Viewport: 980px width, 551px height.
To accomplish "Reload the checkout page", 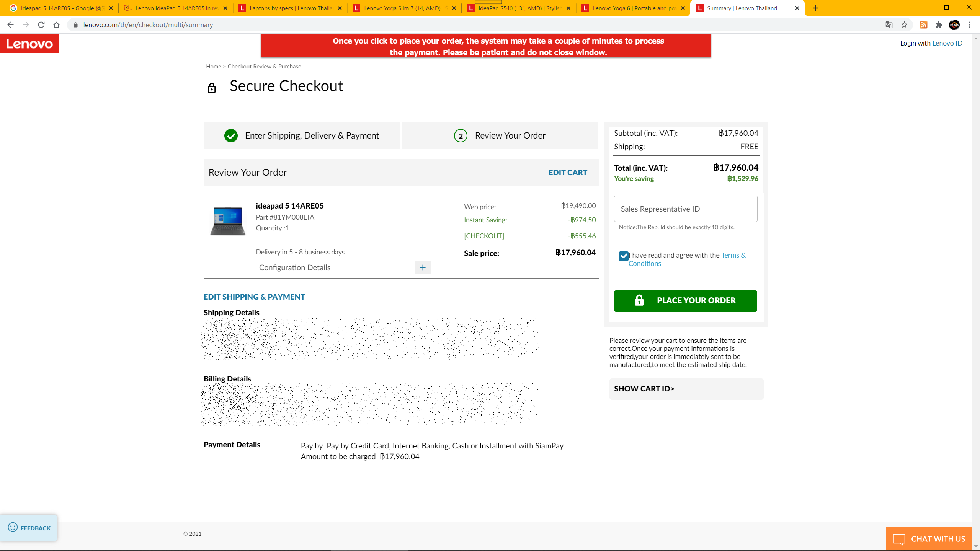I will (x=41, y=25).
